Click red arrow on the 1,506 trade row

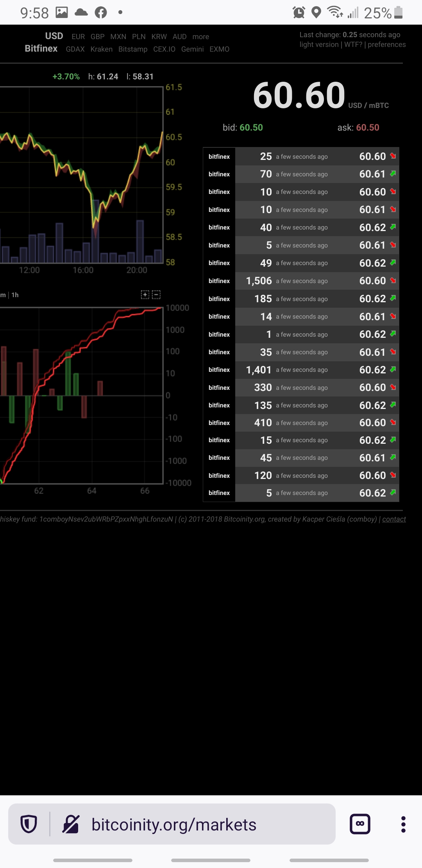tap(393, 280)
